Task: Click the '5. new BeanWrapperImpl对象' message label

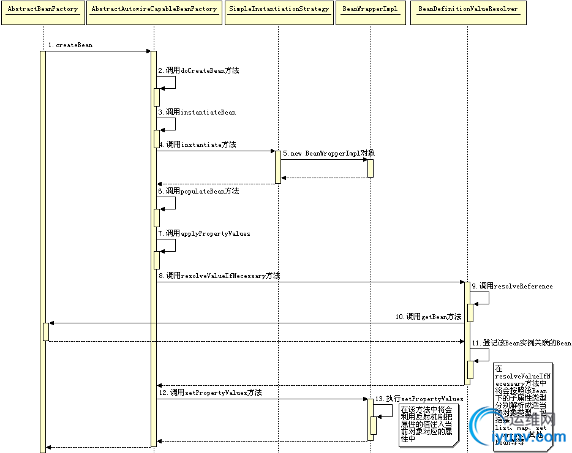Action: tap(329, 153)
